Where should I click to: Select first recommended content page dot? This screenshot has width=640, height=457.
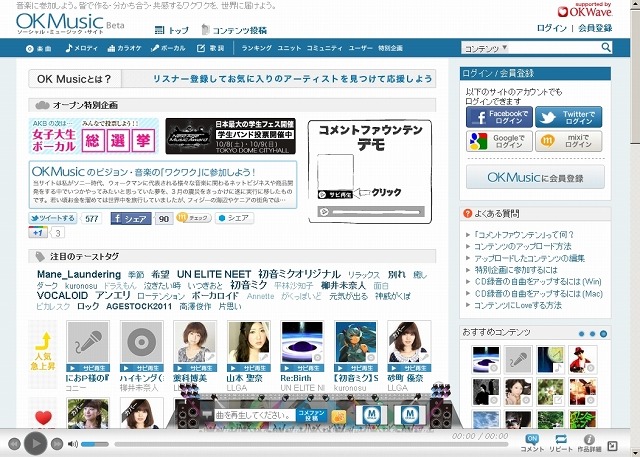582,334
